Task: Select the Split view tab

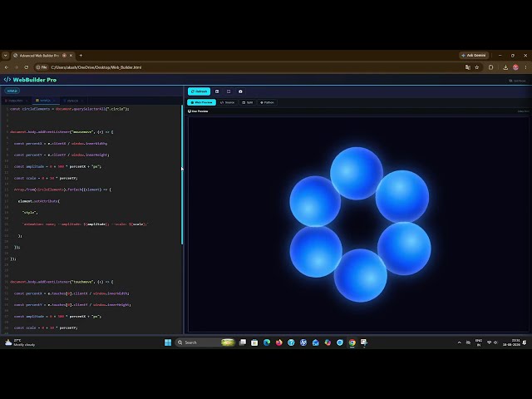Action: pyautogui.click(x=248, y=102)
